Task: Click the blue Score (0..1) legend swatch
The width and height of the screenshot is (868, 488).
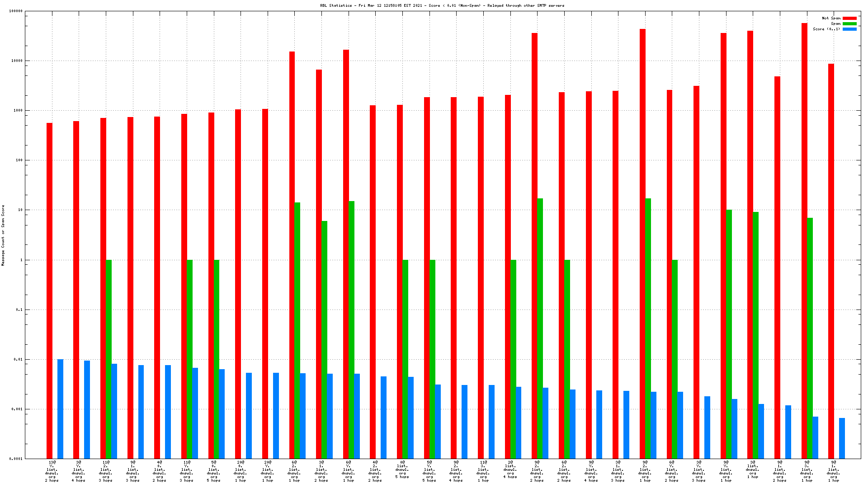Action: tap(849, 29)
